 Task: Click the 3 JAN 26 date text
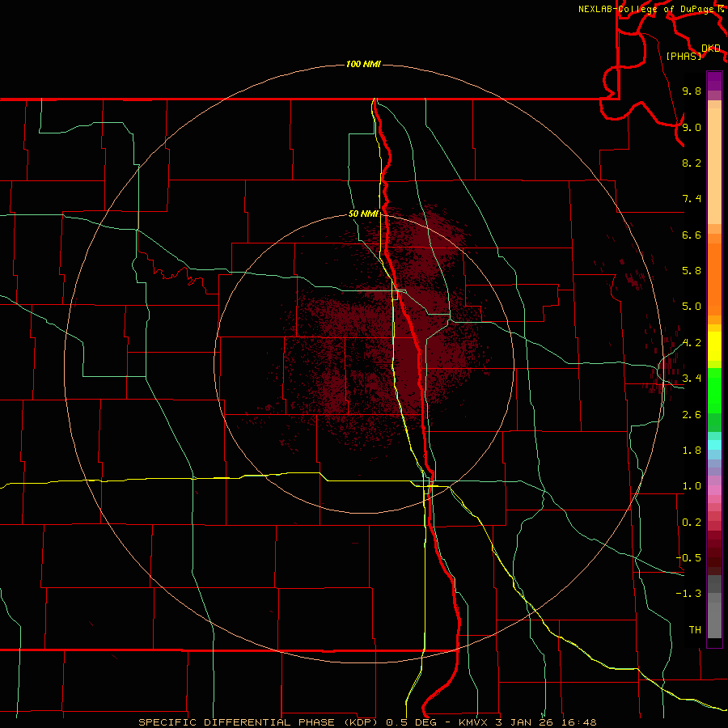(525, 722)
